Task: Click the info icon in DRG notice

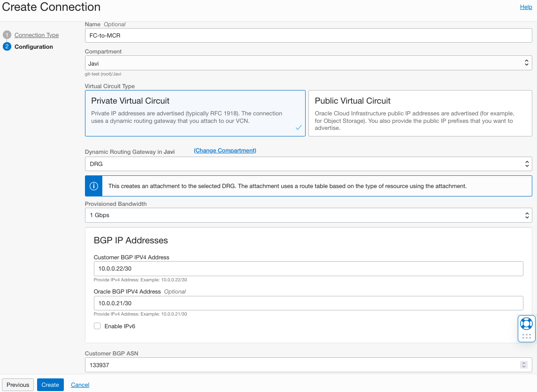Action: coord(93,186)
